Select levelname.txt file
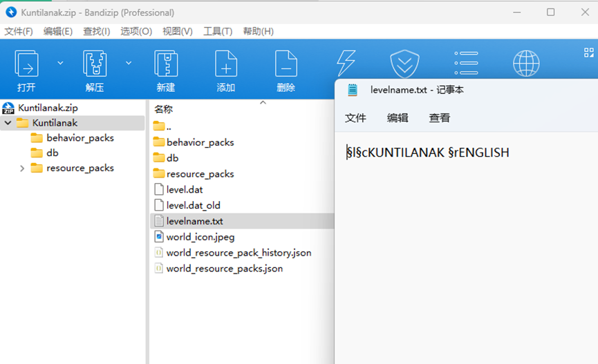Image resolution: width=598 pixels, height=364 pixels. tap(194, 221)
